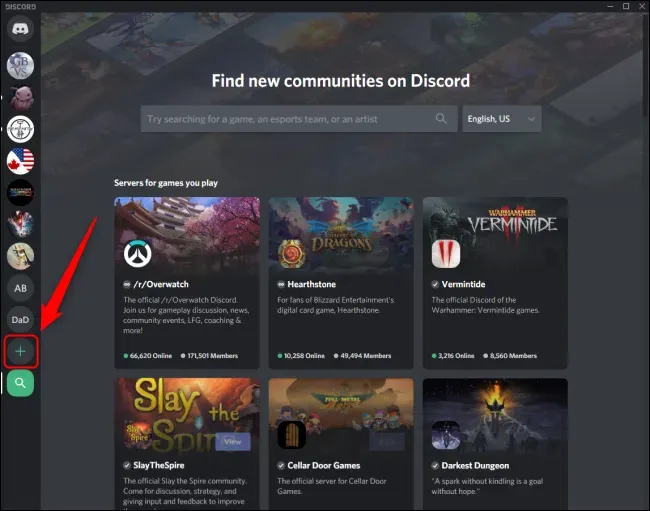
Task: Maximize the Discord window
Action: (626, 6)
